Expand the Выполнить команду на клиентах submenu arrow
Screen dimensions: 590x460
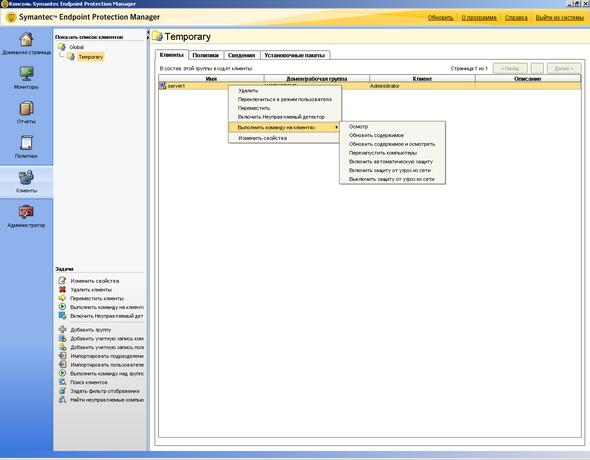tap(336, 127)
